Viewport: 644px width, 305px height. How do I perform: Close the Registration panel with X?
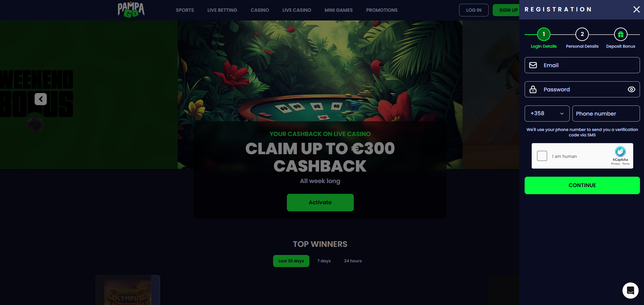coord(636,9)
